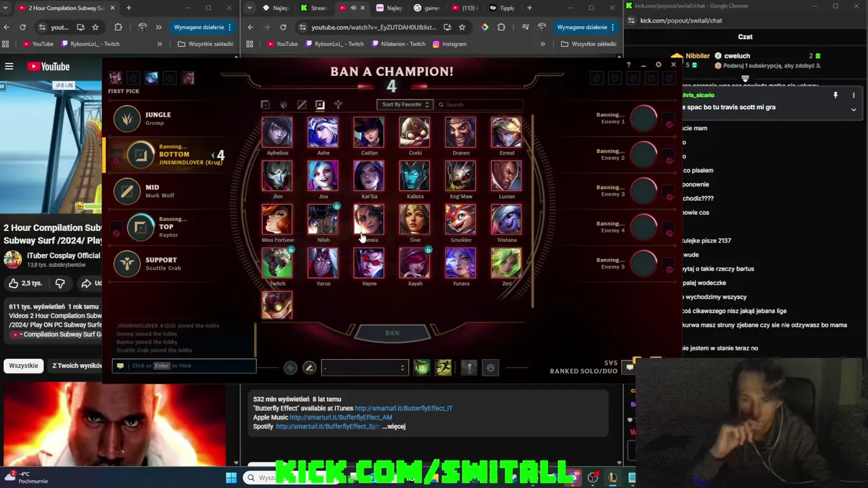
Task: Open Chrome menu beside left Wymagane działanie
Action: pos(230,27)
